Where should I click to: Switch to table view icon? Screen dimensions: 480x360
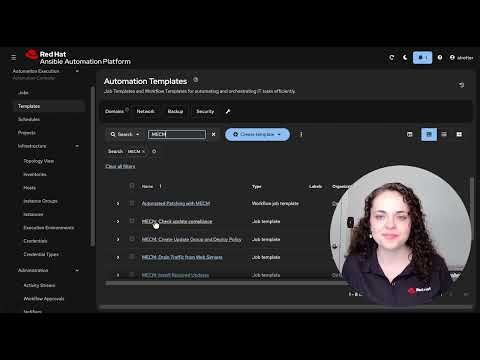tap(429, 134)
